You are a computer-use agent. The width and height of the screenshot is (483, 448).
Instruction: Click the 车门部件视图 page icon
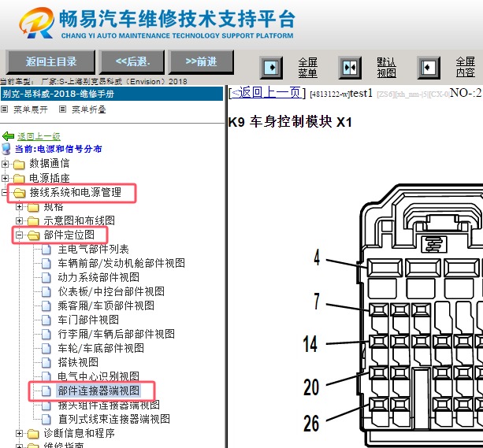pyautogui.click(x=46, y=320)
